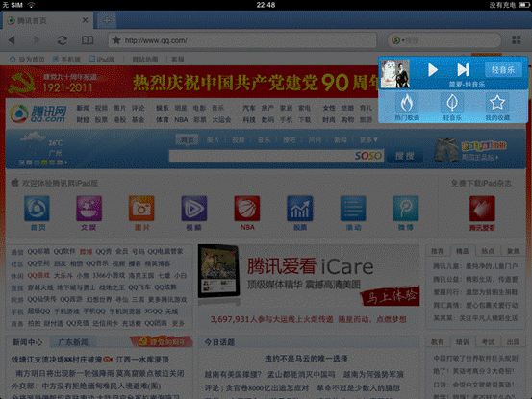Open the 腾讯爱看 red app icon
Viewport: 532px width, 399px height.
(482, 209)
